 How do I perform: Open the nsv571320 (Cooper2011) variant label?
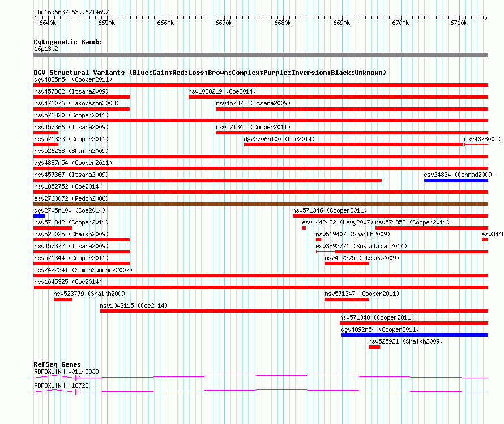click(x=71, y=115)
